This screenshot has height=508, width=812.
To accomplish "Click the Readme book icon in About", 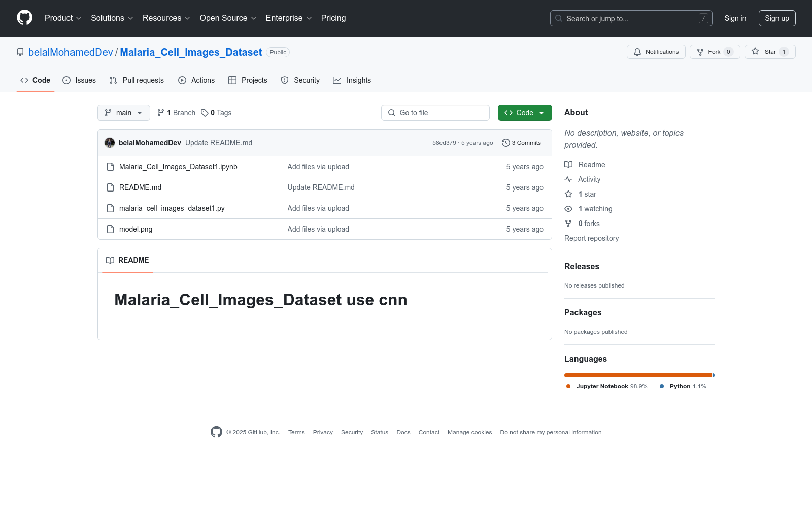I will [568, 165].
